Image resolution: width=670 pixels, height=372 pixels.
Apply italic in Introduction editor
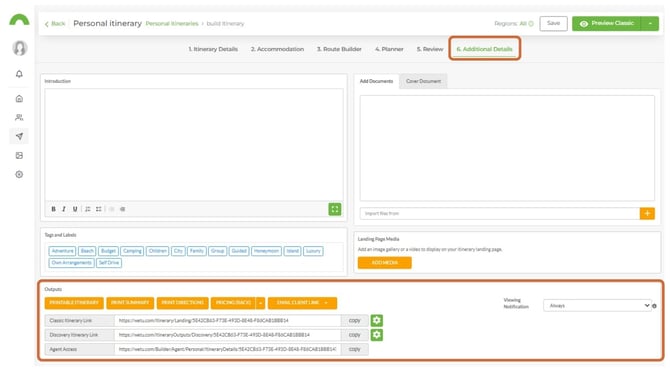coord(64,209)
